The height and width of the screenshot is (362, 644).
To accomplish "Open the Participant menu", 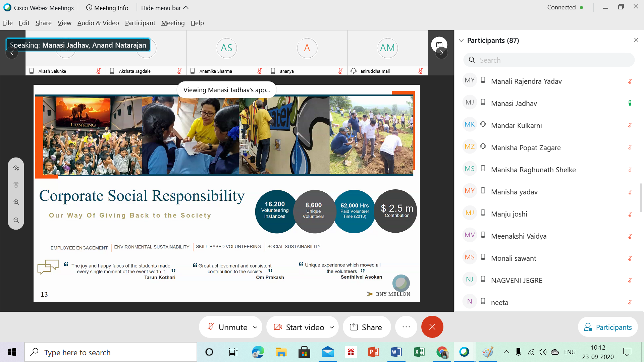I will [x=140, y=23].
